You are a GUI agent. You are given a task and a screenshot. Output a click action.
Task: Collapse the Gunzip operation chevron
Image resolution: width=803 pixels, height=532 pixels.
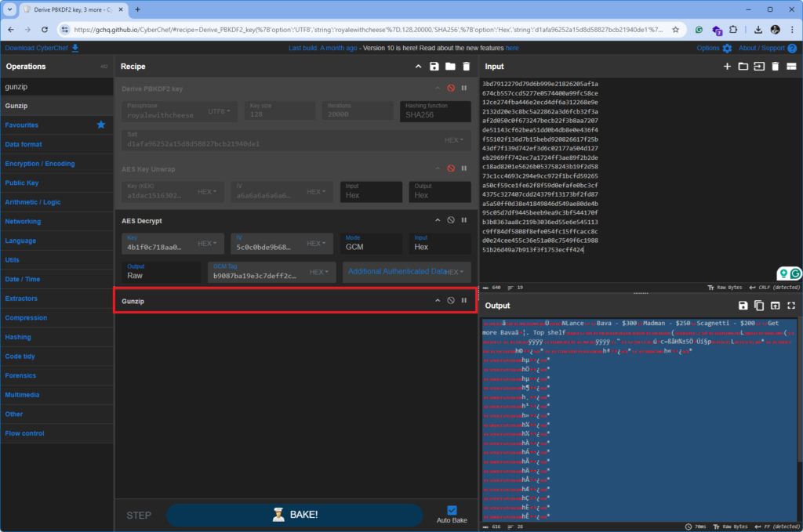point(438,300)
